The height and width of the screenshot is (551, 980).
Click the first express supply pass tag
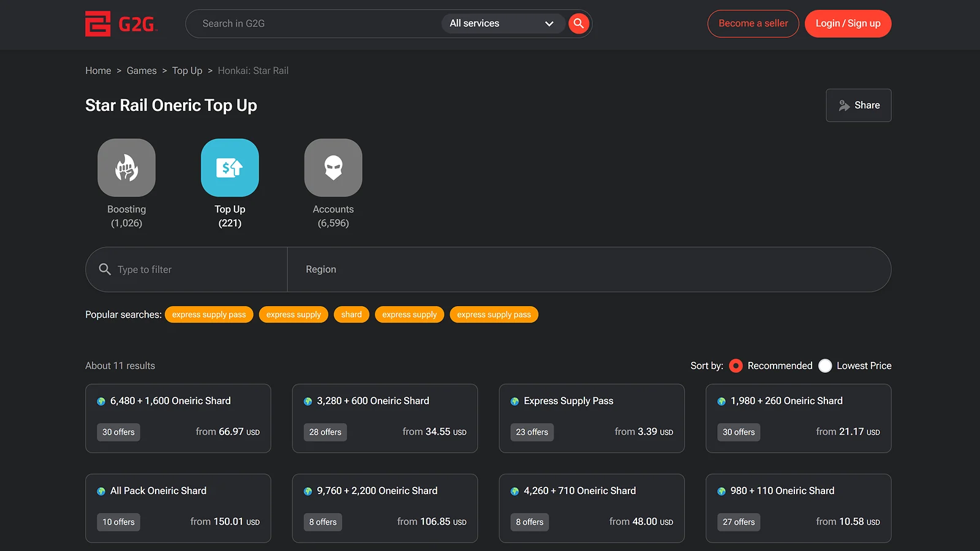point(209,315)
